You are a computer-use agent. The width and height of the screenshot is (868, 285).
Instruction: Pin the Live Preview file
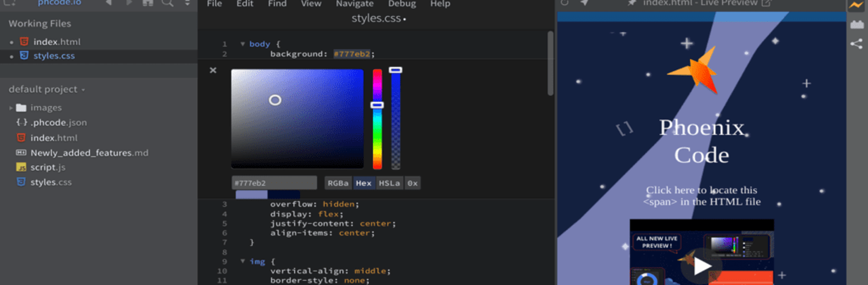pyautogui.click(x=632, y=3)
